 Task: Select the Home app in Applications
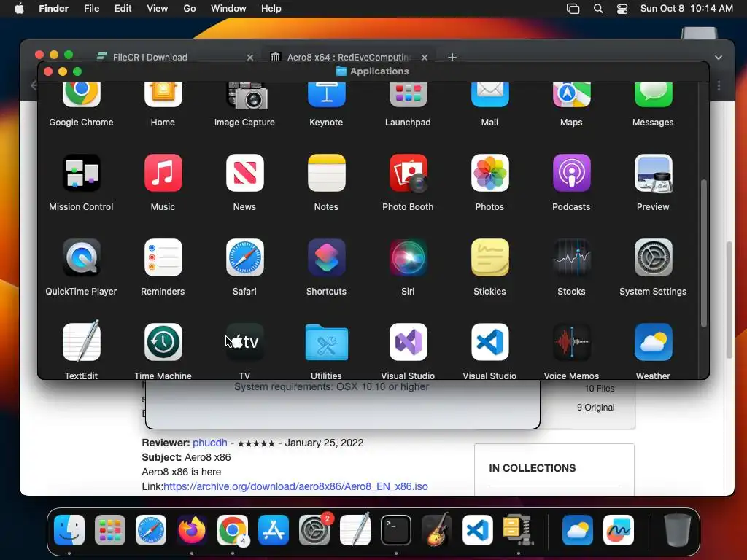(x=163, y=95)
